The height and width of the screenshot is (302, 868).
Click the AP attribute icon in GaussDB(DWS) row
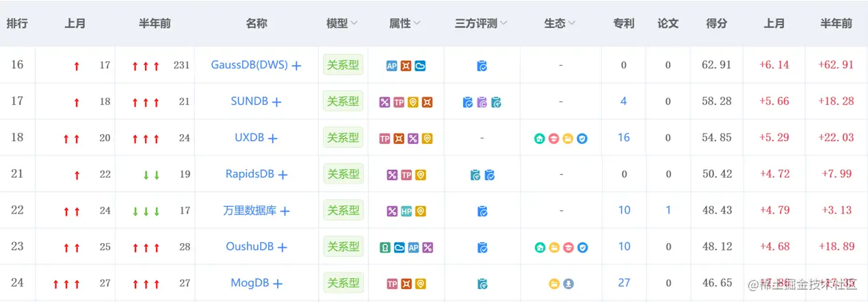pyautogui.click(x=392, y=66)
